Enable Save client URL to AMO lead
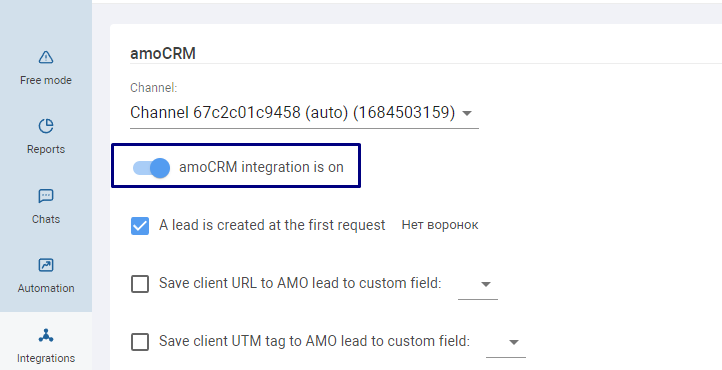722x370 pixels. 140,284
